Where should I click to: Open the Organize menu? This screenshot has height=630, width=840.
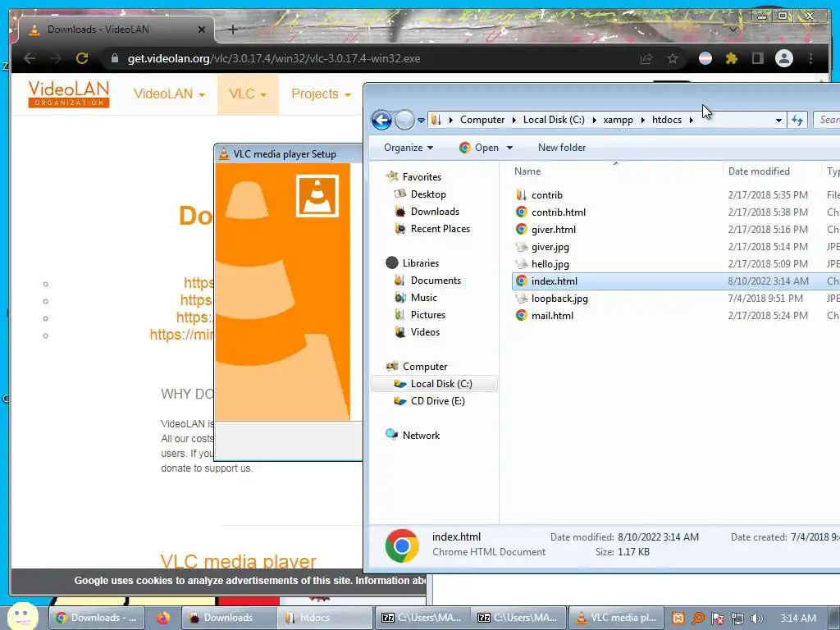click(409, 148)
